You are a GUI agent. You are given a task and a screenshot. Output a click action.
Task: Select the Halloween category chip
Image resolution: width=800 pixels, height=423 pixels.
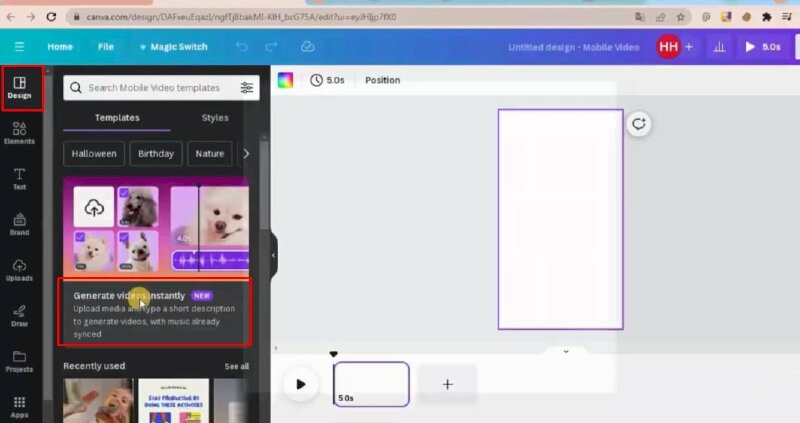click(x=94, y=154)
